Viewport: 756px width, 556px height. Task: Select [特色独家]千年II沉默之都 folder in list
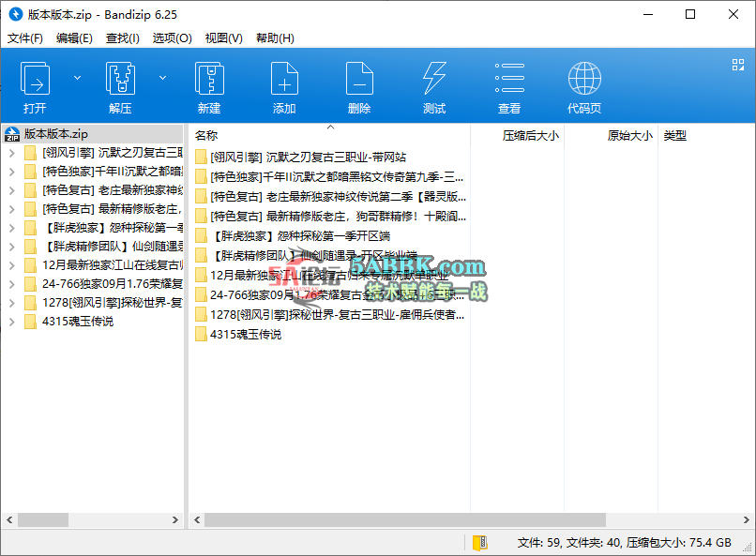(x=337, y=177)
